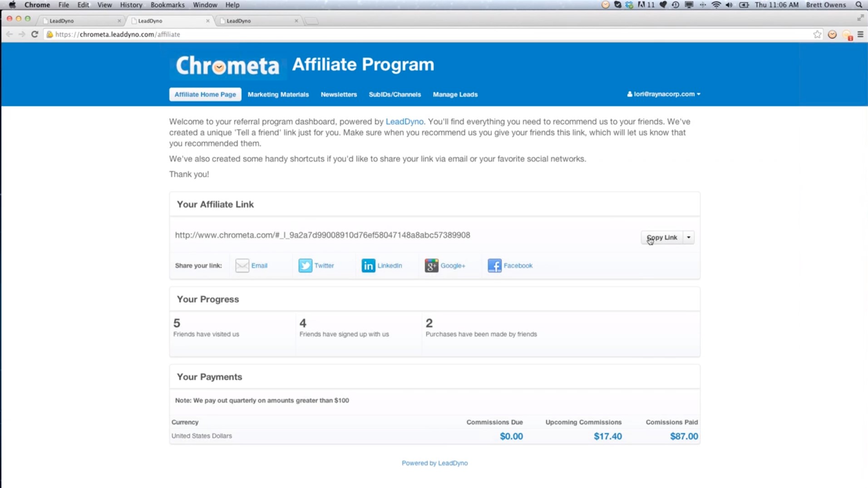Click the secure lock icon in address bar
868x488 pixels.
(49, 35)
